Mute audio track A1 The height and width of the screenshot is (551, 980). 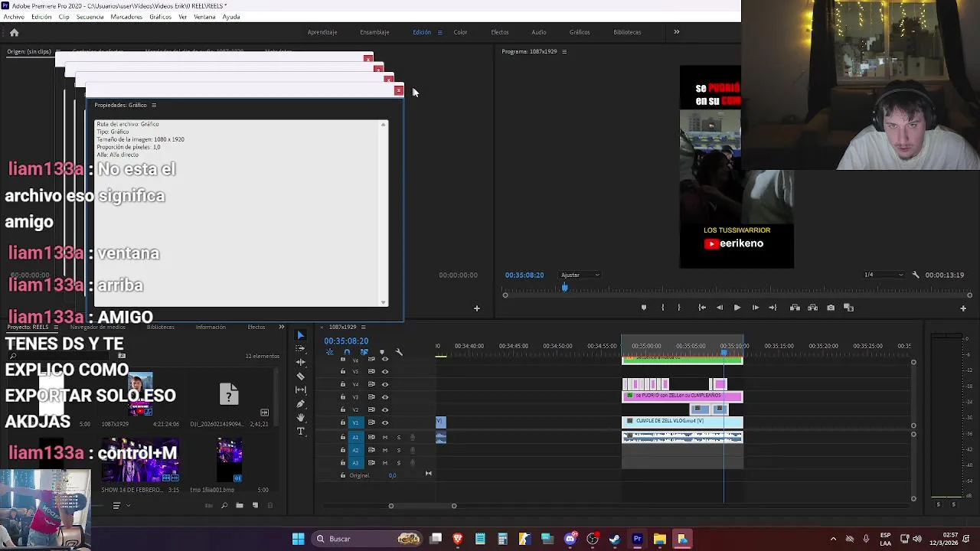point(385,438)
